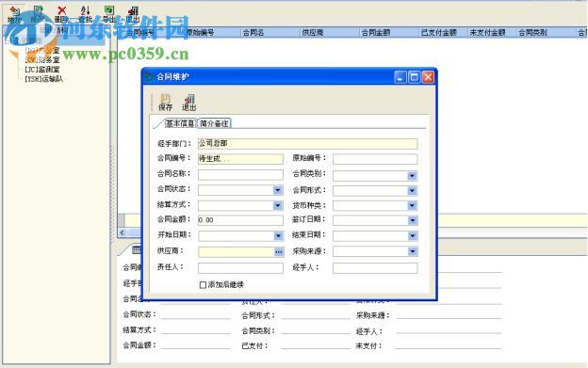The height and width of the screenshot is (368, 588).
Task: Minimize the 合同维护 dialog
Action: point(400,77)
